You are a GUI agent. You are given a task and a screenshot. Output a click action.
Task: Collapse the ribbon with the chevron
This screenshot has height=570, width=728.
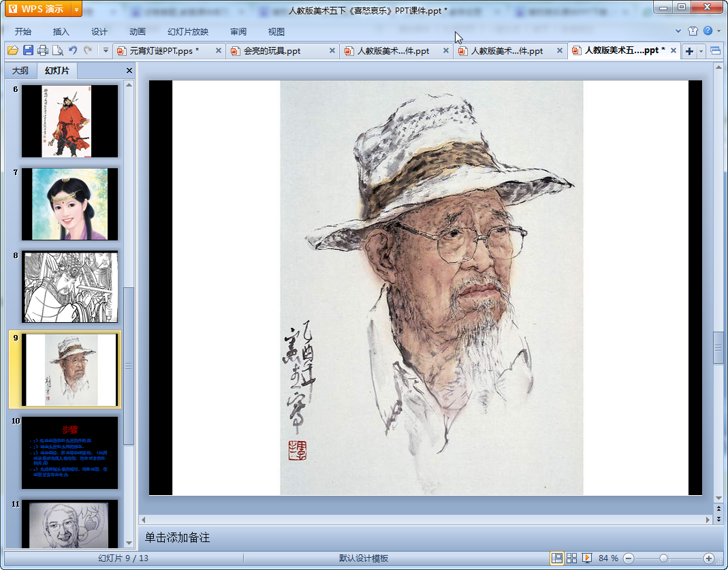[x=678, y=31]
